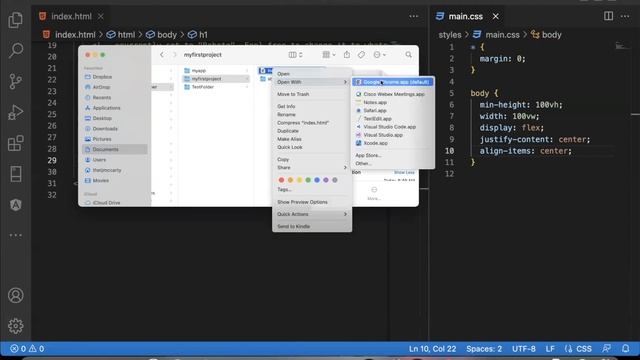640x360 pixels.
Task: Apply red tag color
Action: [281, 180]
